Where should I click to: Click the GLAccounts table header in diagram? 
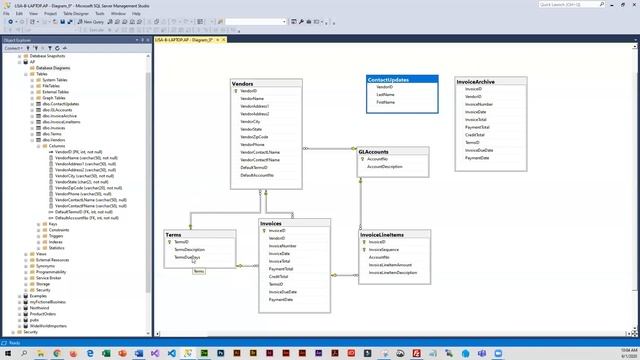[x=393, y=151]
